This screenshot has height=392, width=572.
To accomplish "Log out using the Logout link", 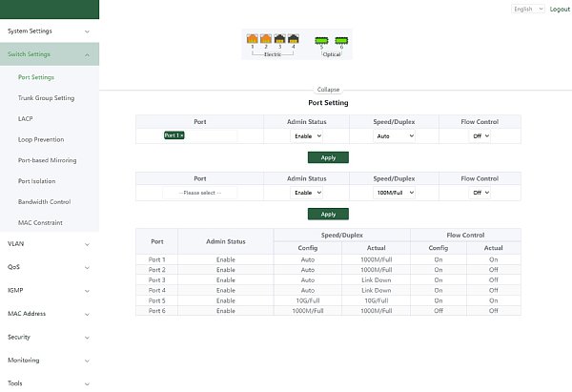I will click(560, 9).
